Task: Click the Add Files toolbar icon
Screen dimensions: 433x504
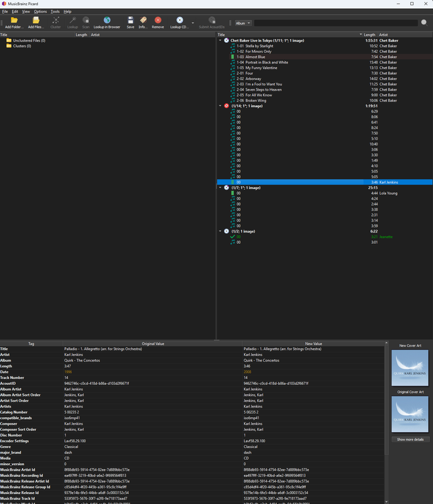Action: [x=36, y=20]
